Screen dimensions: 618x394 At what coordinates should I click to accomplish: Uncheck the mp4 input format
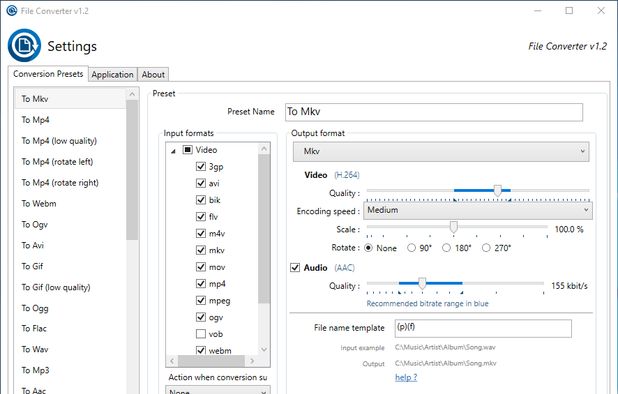coord(201,284)
